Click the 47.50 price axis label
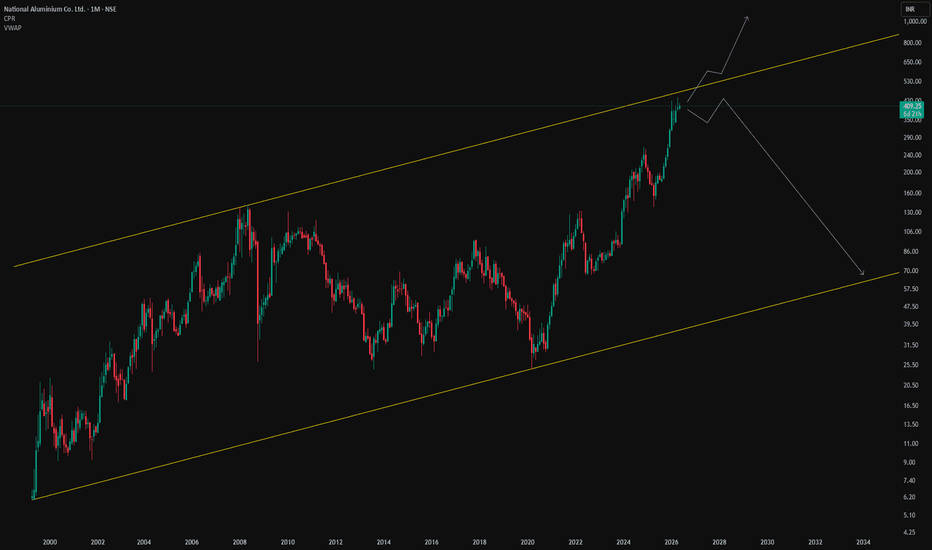 pos(911,306)
